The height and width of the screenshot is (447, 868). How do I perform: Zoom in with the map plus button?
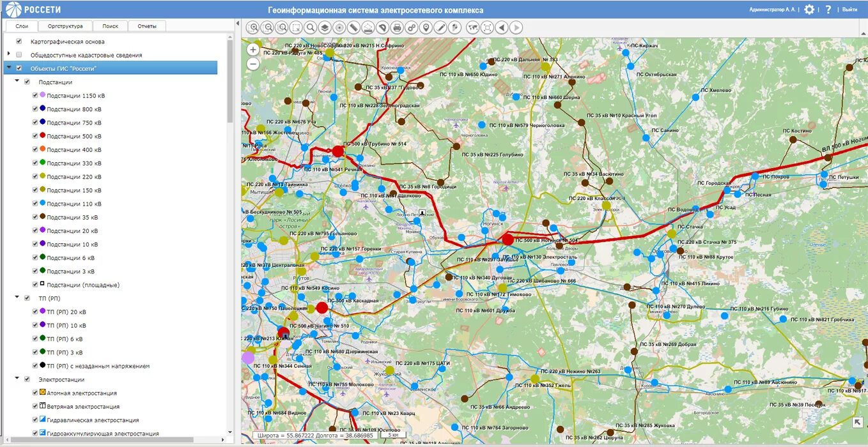click(253, 49)
